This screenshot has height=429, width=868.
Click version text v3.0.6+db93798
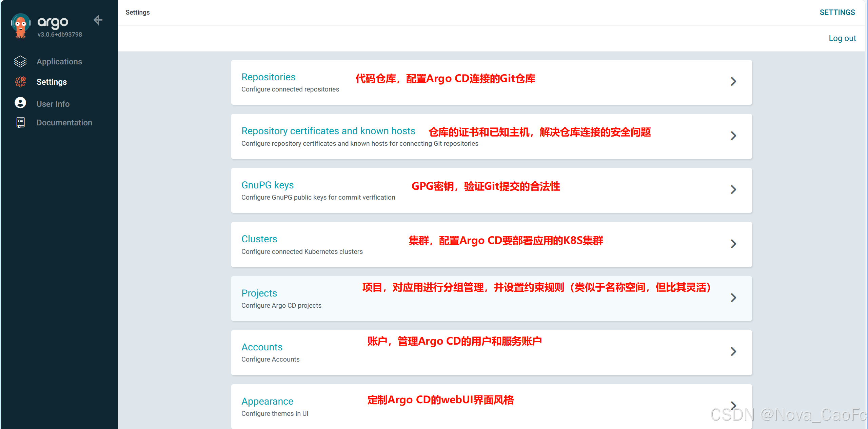60,34
